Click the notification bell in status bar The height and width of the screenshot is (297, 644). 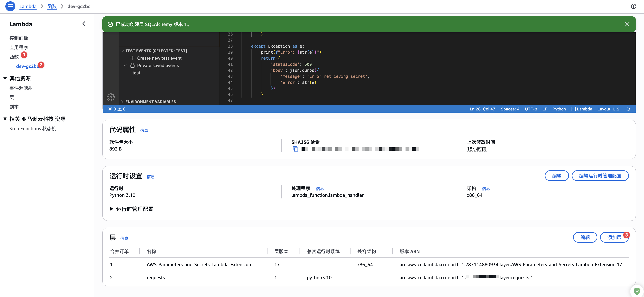(628, 109)
